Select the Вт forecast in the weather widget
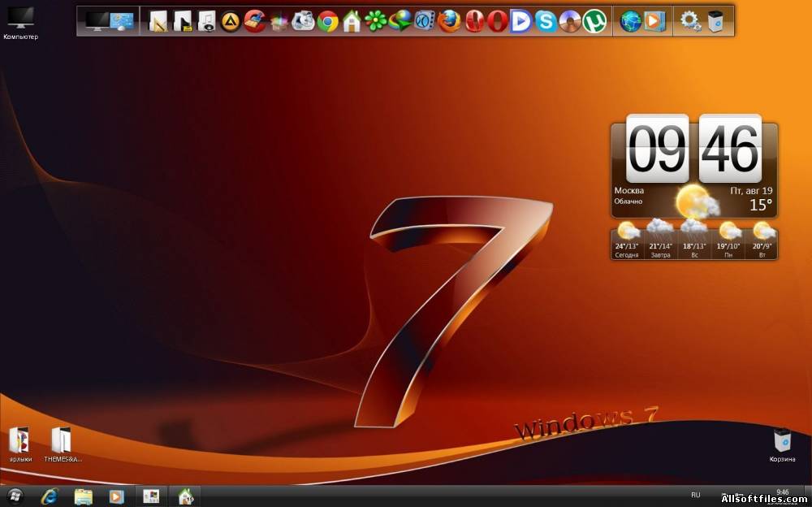 click(764, 240)
